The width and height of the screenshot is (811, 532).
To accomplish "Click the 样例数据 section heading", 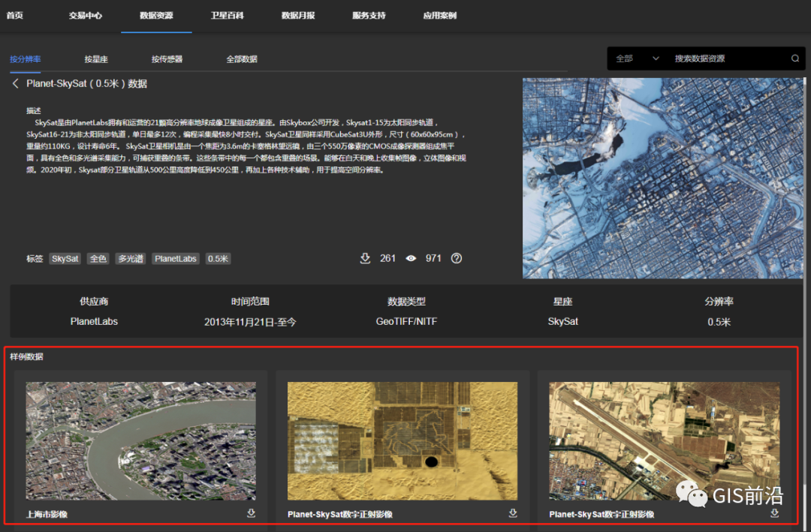I will click(26, 356).
